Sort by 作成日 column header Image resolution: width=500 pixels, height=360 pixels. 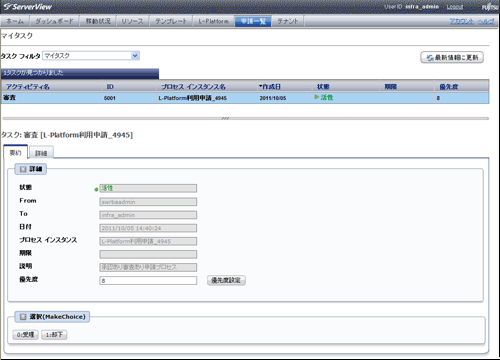coord(270,87)
